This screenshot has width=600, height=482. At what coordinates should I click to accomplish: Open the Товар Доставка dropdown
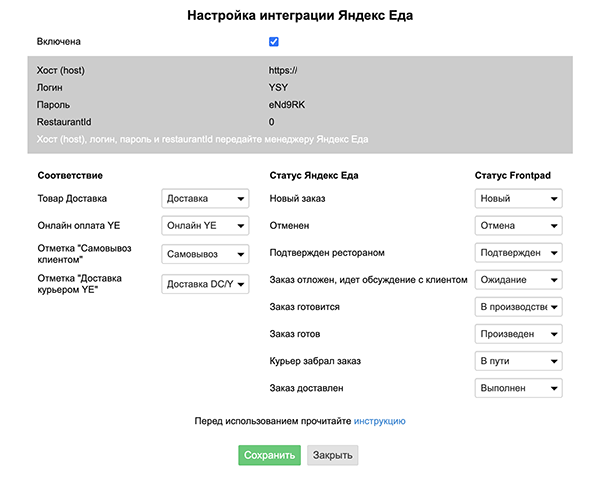pos(205,199)
